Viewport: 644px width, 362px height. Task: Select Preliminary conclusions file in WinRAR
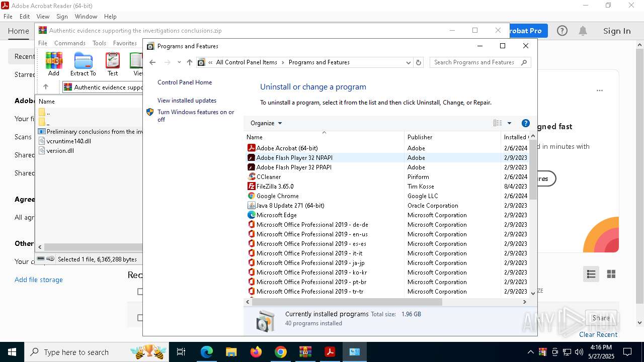(x=91, y=131)
